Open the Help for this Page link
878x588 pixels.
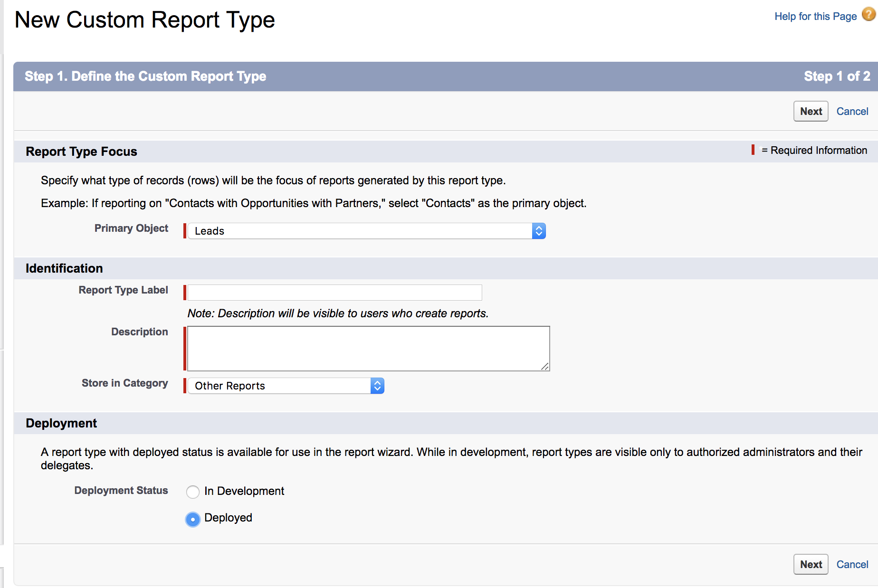815,17
